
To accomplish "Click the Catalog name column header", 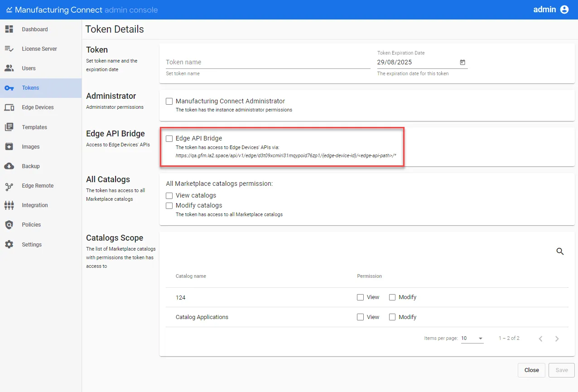I will click(x=191, y=276).
